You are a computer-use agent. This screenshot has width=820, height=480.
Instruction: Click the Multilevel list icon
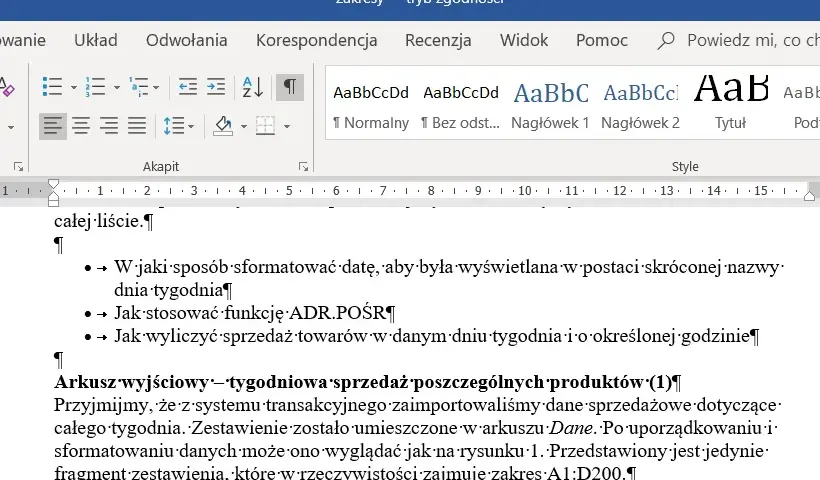[x=139, y=87]
